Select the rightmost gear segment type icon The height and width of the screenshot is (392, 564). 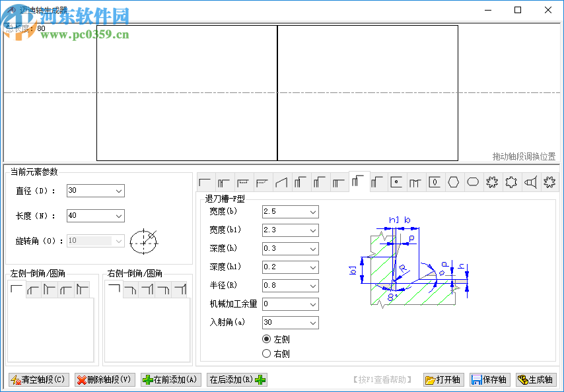click(x=548, y=181)
